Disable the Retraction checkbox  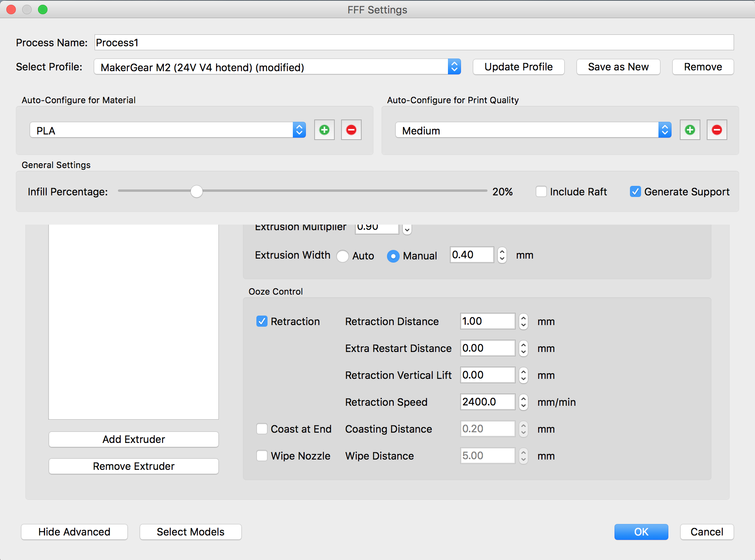262,322
